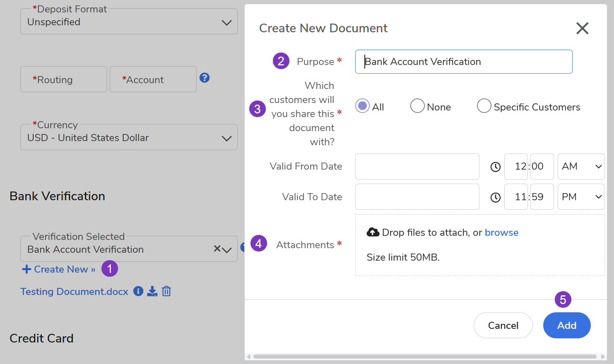The image size is (614, 364).
Task: Click info icon next to Testing Document.docx
Action: coord(138,291)
